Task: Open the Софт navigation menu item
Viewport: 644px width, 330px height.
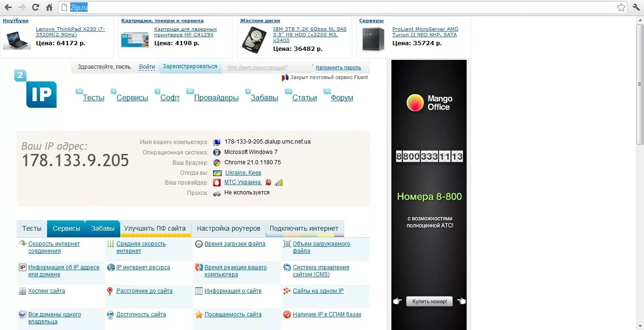Action: coord(170,98)
